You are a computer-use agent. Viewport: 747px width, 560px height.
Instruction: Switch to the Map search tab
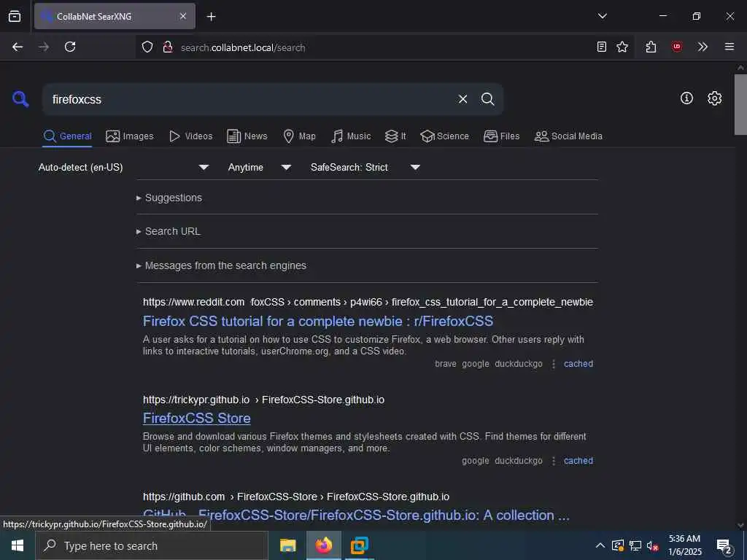click(x=299, y=136)
